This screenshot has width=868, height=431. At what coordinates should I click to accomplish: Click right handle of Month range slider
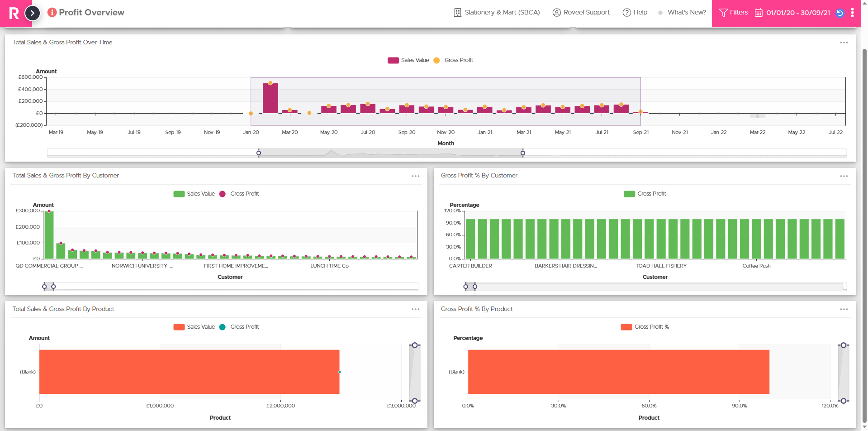click(523, 153)
